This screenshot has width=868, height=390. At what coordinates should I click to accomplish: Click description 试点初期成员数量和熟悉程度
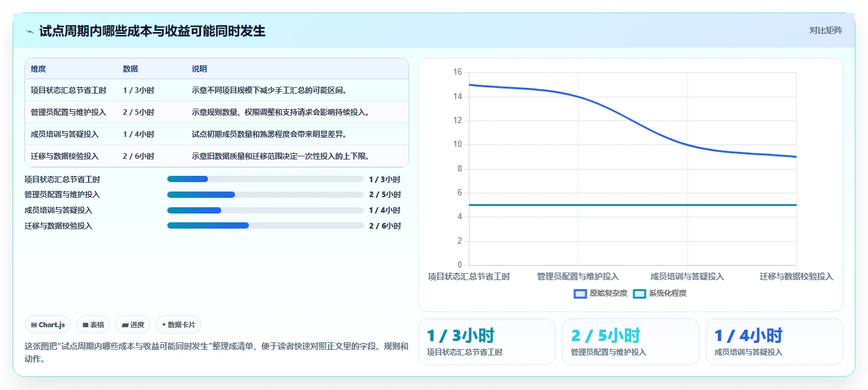(x=269, y=134)
